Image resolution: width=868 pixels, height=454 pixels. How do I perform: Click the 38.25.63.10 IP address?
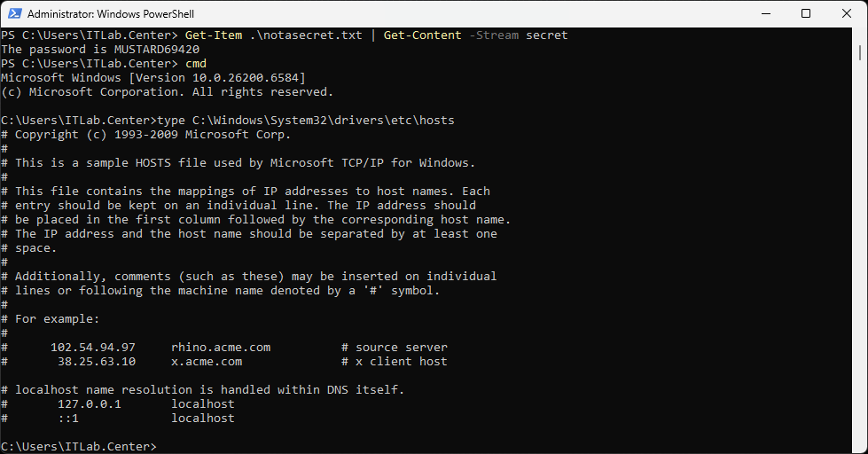(x=96, y=362)
